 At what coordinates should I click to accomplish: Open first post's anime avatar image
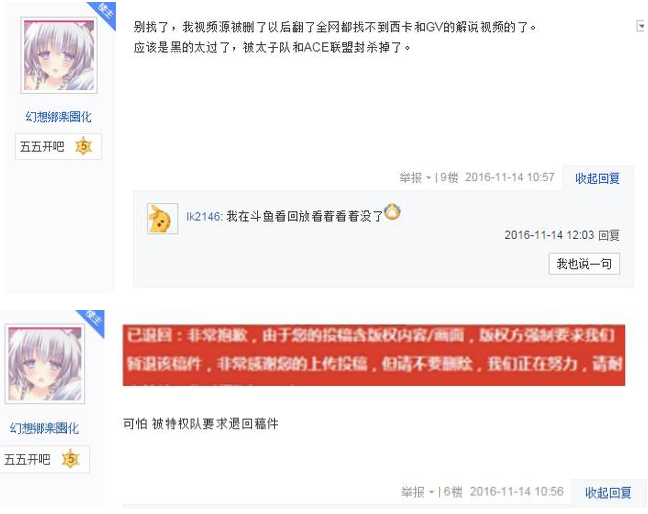(x=59, y=55)
